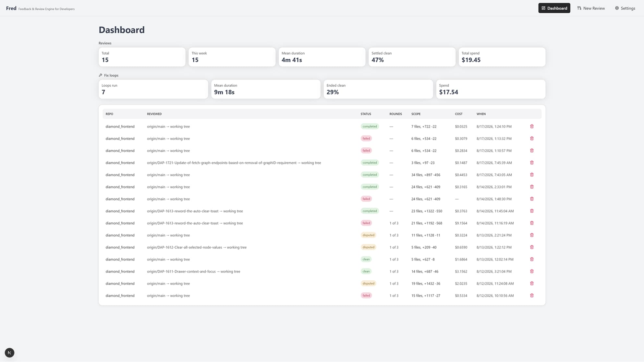Image resolution: width=644 pixels, height=362 pixels.
Task: Delete the review from 8/13/2026, 1:22:12 PM
Action: point(532,247)
